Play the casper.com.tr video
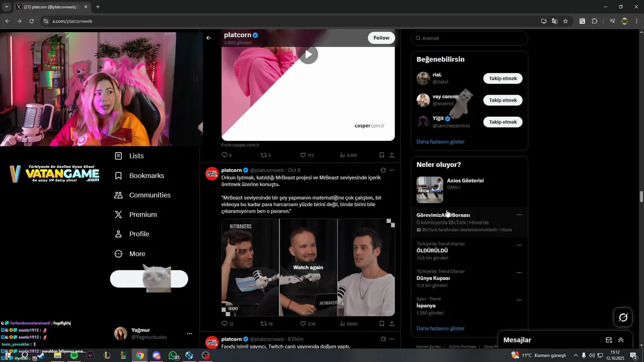This screenshot has width=644, height=362. click(308, 54)
